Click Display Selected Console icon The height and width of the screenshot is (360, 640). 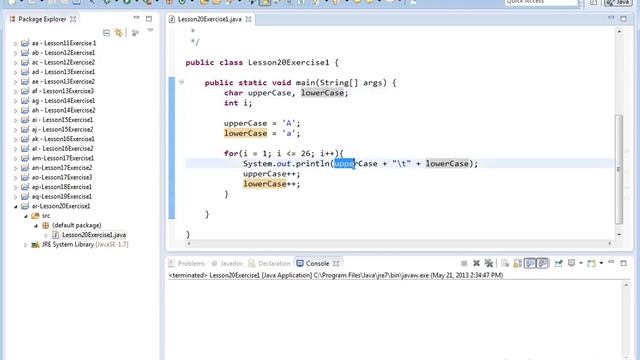(572, 263)
